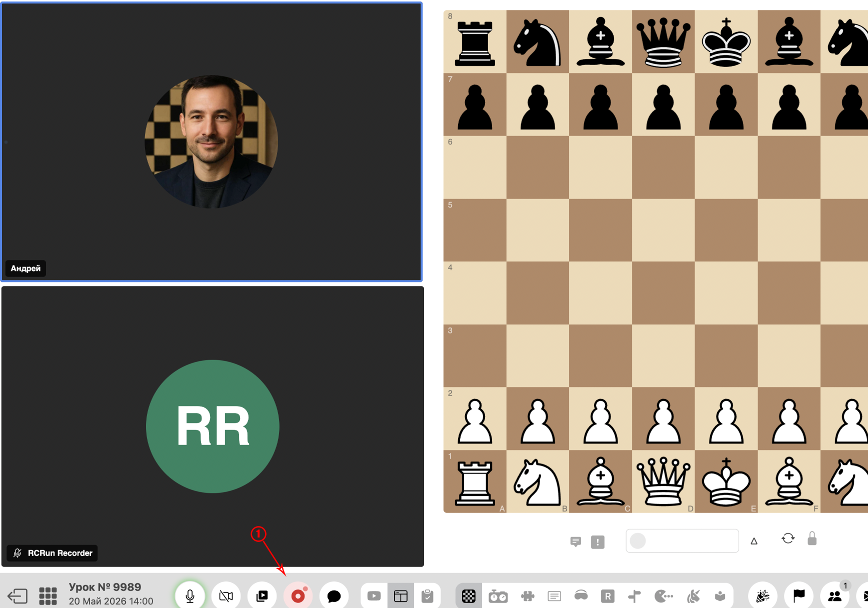Image resolution: width=868 pixels, height=608 pixels.
Task: Open the Pac-Man game tool
Action: click(x=664, y=596)
